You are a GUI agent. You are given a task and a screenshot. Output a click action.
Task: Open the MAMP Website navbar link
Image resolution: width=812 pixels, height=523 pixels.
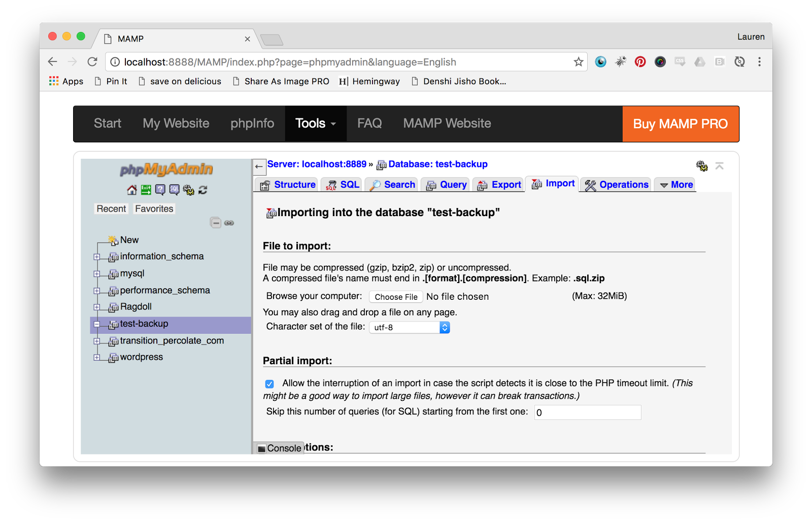click(447, 123)
